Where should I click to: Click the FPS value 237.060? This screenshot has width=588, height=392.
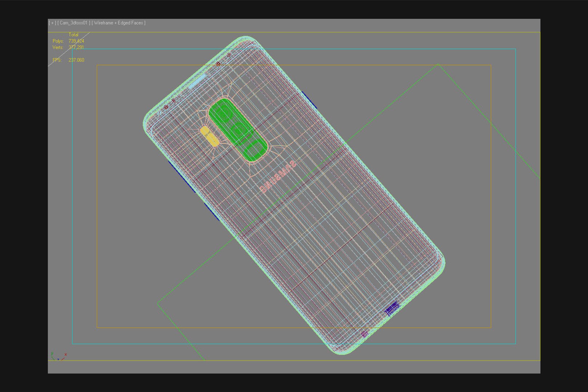point(76,60)
